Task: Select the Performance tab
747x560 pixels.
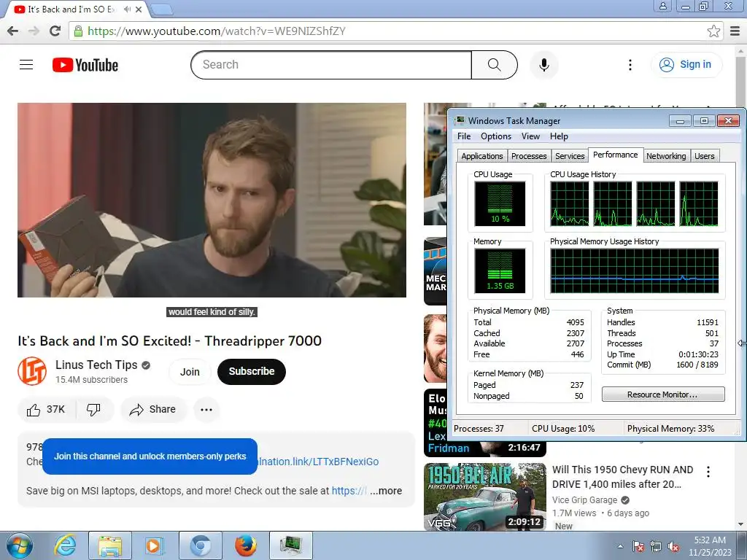Action: (x=615, y=155)
